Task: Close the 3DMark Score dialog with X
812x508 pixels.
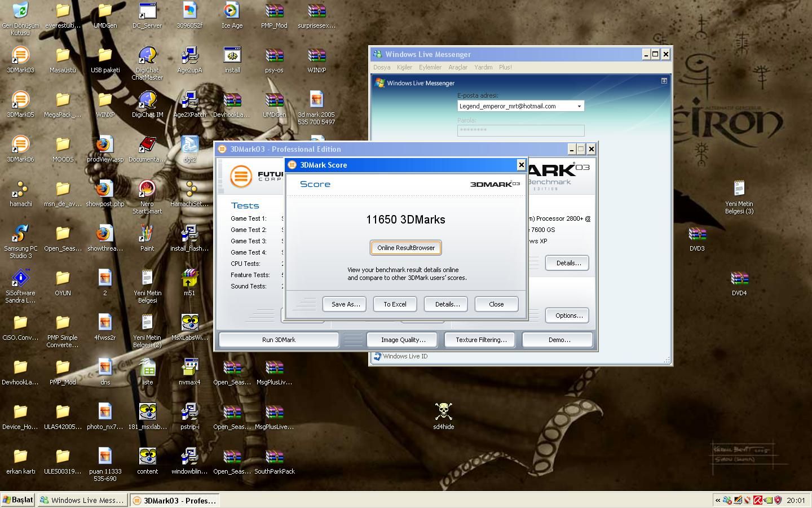Action: (x=521, y=165)
